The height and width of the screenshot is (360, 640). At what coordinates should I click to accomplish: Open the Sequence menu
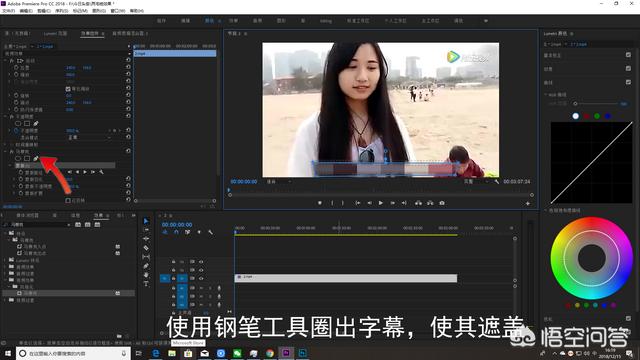tap(62, 11)
